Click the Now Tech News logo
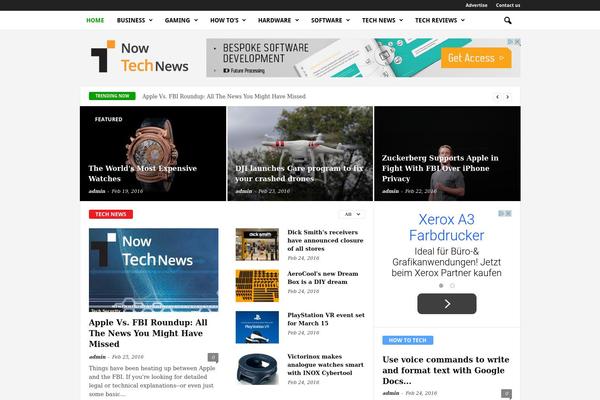This screenshot has height=400, width=600. click(140, 57)
